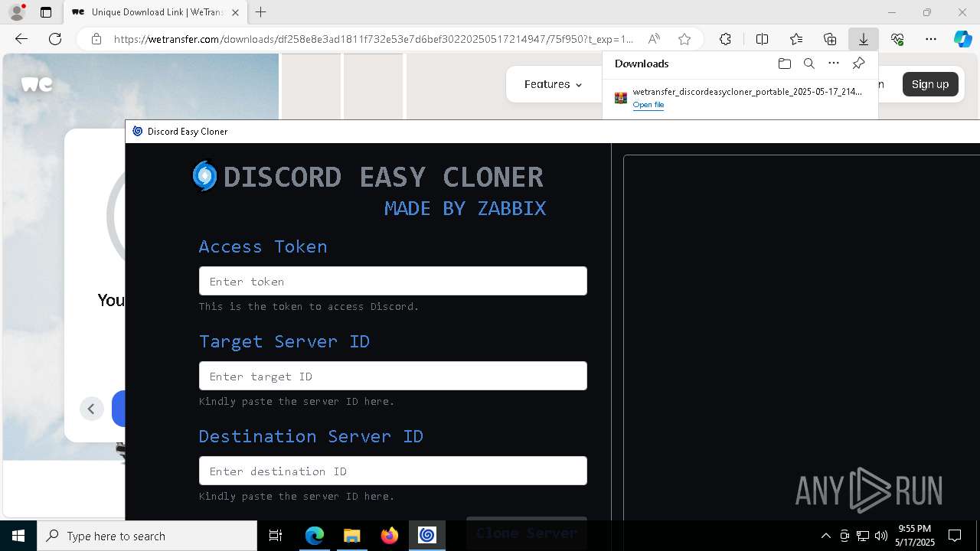Screen dimensions: 980x551
Task: Show hidden system tray icons
Action: tap(825, 536)
